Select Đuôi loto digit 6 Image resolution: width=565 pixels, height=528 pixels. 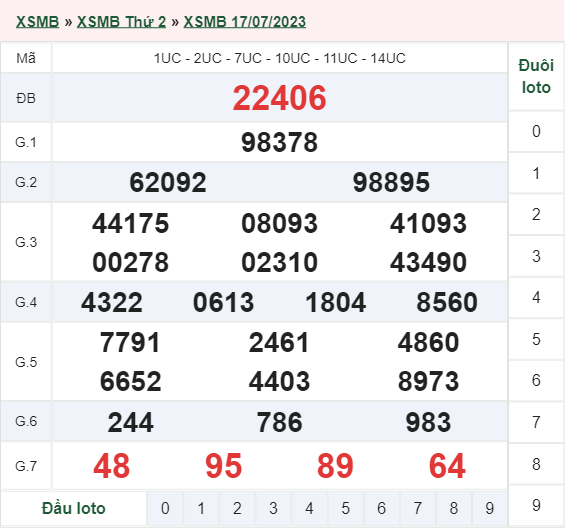[x=536, y=381]
